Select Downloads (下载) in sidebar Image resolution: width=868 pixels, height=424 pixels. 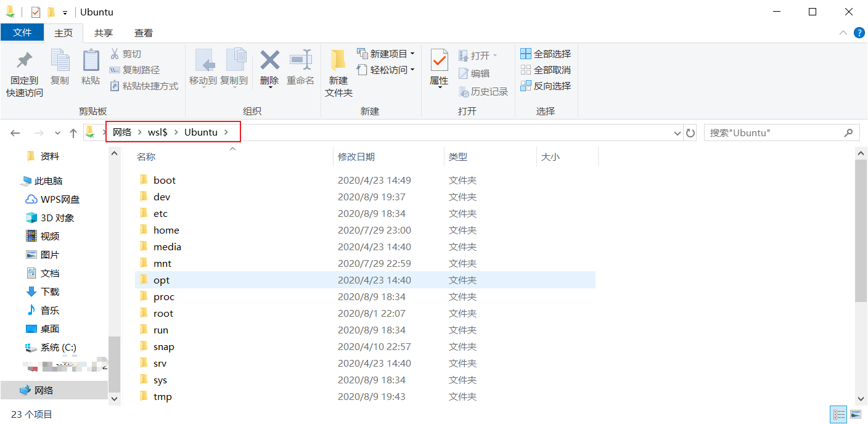43,292
